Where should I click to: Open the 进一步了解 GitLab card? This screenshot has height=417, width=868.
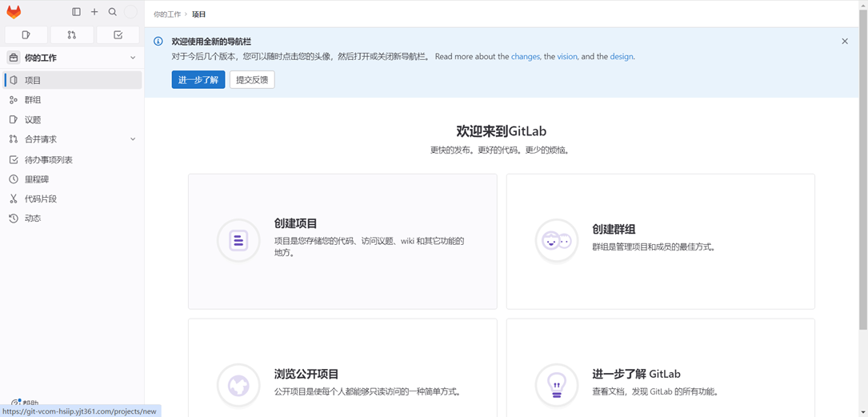661,367
